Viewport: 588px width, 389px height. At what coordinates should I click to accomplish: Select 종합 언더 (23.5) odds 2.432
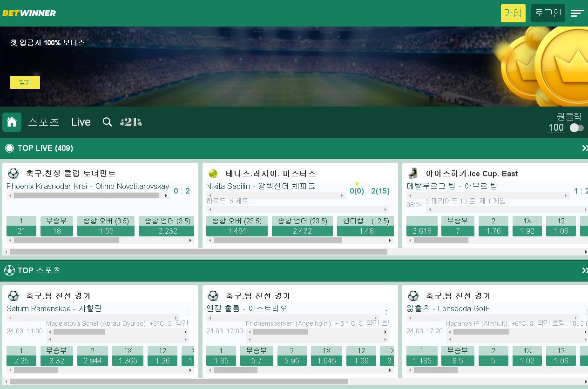coord(303,226)
